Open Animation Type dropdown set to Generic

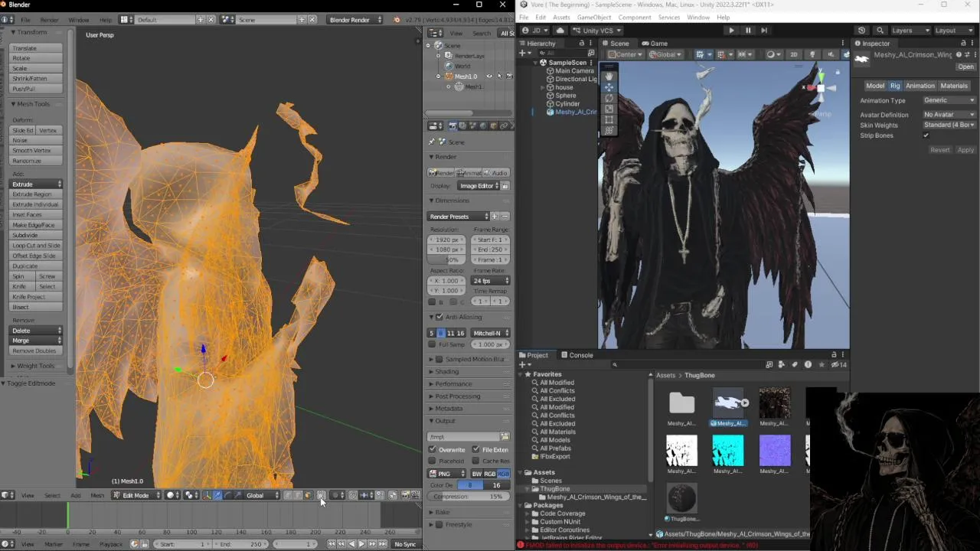coord(949,100)
